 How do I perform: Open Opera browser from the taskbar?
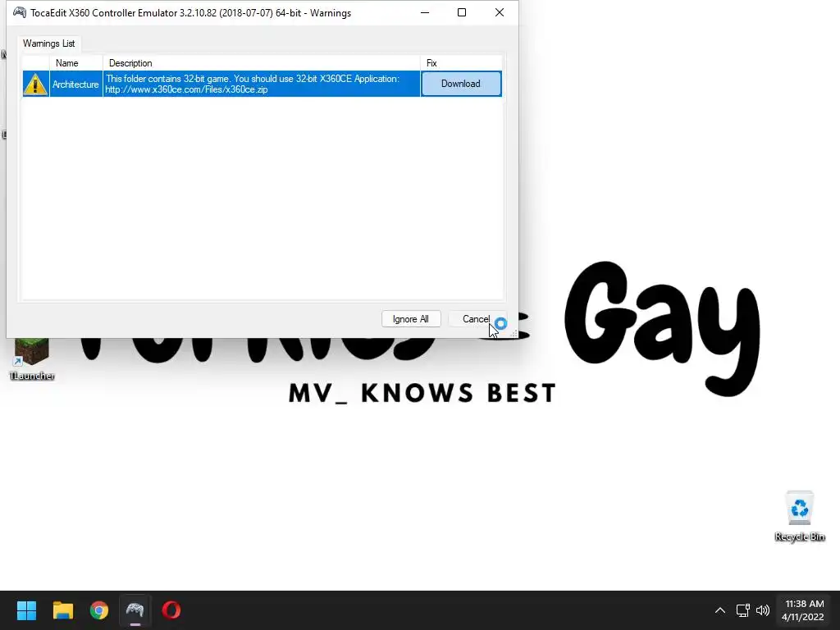click(x=171, y=610)
